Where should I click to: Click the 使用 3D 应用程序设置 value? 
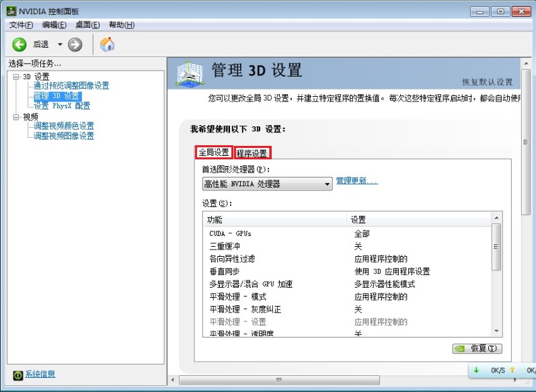(x=392, y=272)
